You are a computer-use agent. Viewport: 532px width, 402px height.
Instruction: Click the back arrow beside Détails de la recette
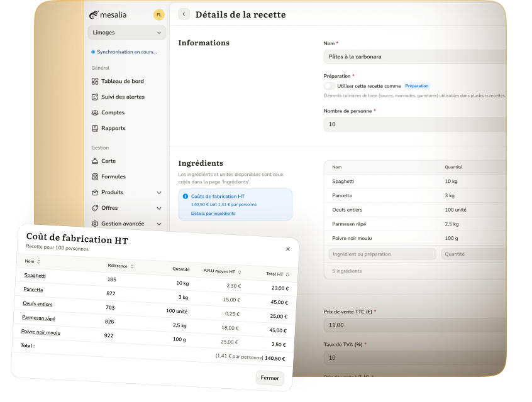coord(184,14)
